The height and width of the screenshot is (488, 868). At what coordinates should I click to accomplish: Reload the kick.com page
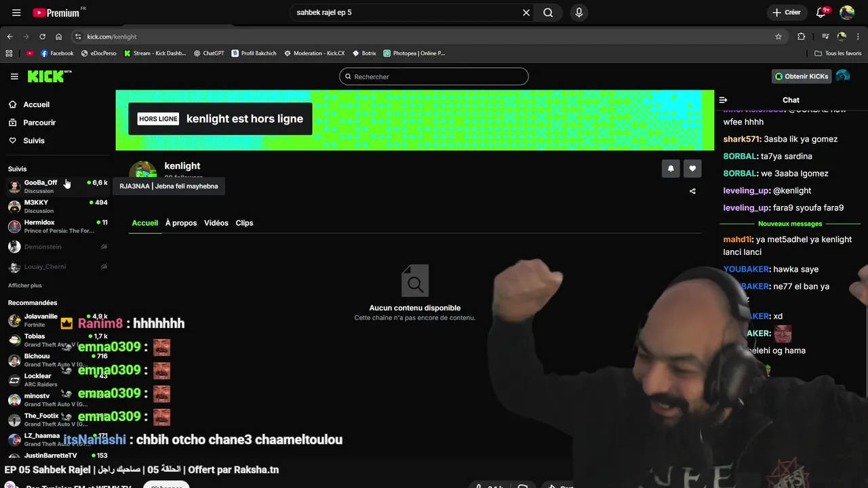42,37
